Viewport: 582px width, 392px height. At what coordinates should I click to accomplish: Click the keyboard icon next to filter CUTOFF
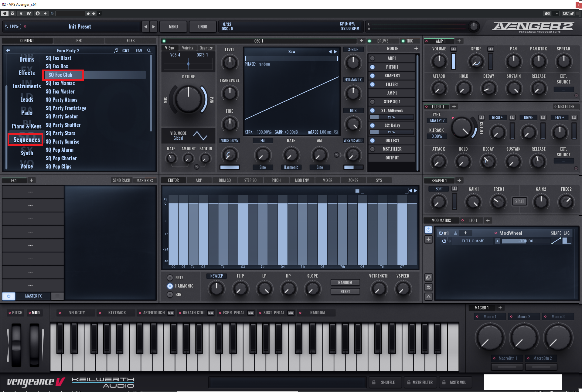[482, 117]
